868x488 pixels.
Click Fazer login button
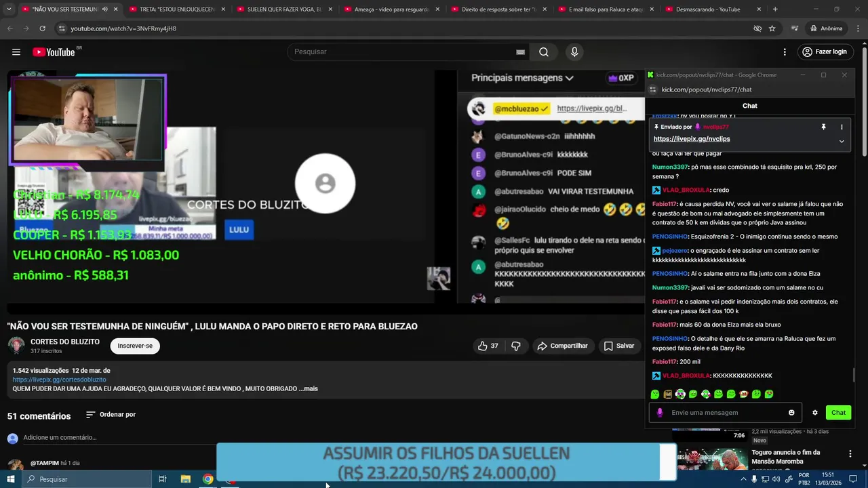coord(824,52)
